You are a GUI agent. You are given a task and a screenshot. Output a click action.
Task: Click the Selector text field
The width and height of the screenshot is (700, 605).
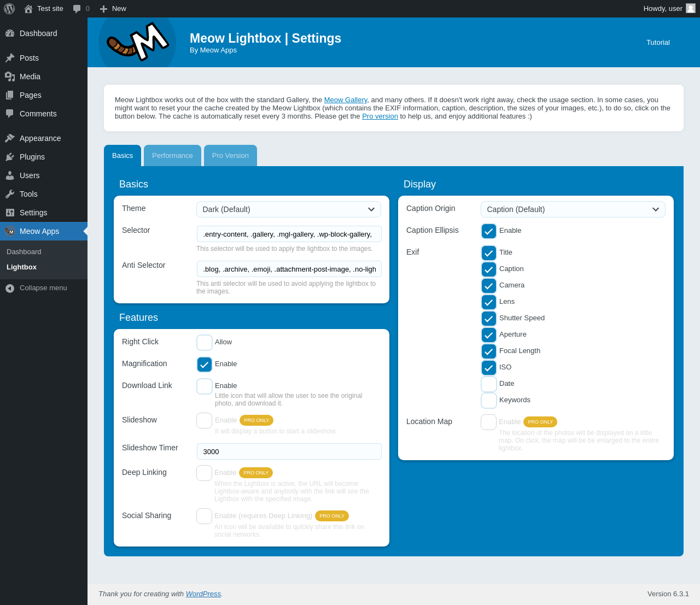(x=289, y=234)
